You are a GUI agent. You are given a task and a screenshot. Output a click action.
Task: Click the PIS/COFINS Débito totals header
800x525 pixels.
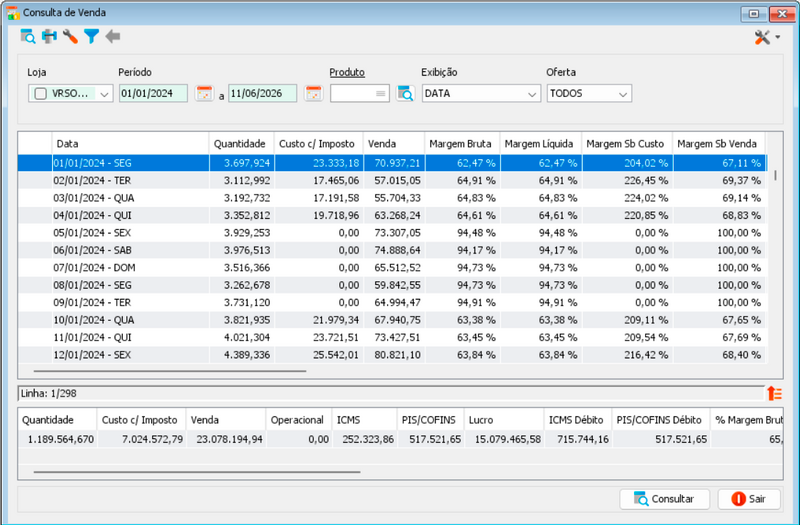661,420
